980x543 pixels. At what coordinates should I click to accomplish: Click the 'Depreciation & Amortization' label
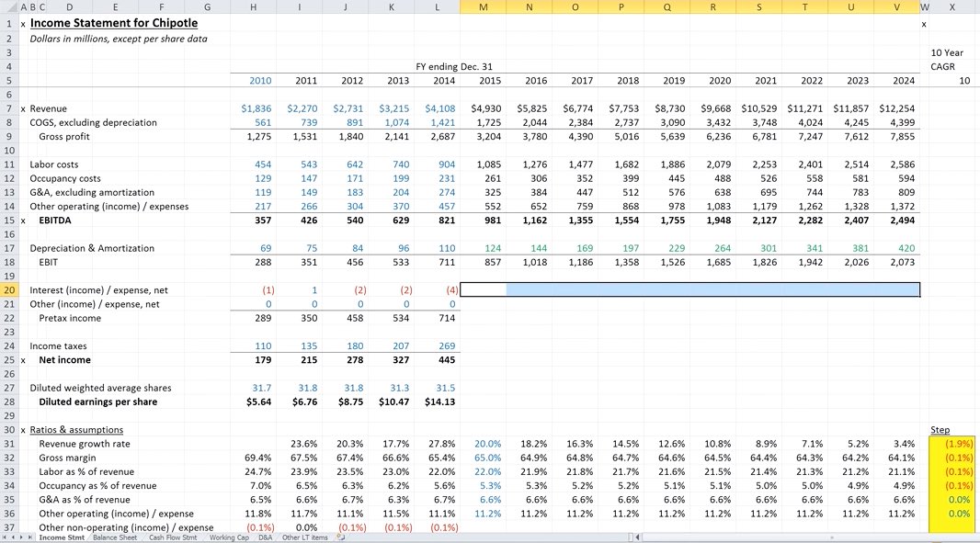click(x=92, y=248)
